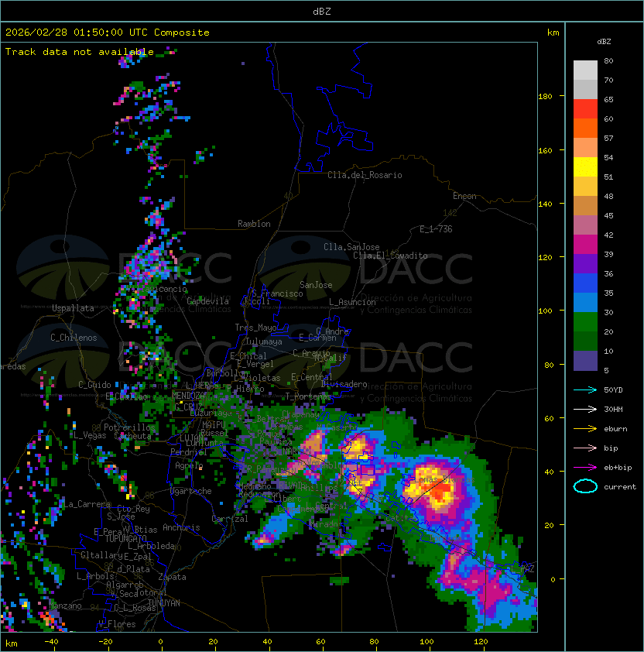Click the 'Divisadero' place label
Screen dimensions: 644x652
point(344,384)
